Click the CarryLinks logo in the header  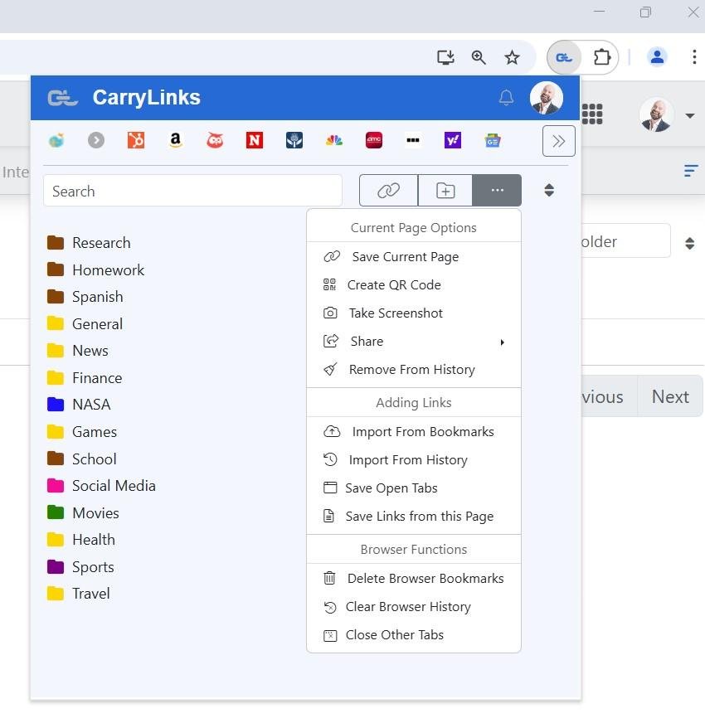pos(63,98)
